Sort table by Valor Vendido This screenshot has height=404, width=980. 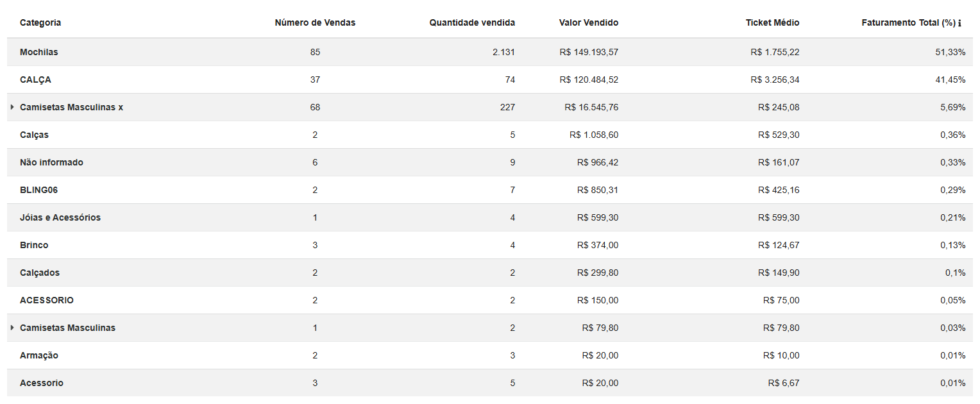[x=589, y=23]
